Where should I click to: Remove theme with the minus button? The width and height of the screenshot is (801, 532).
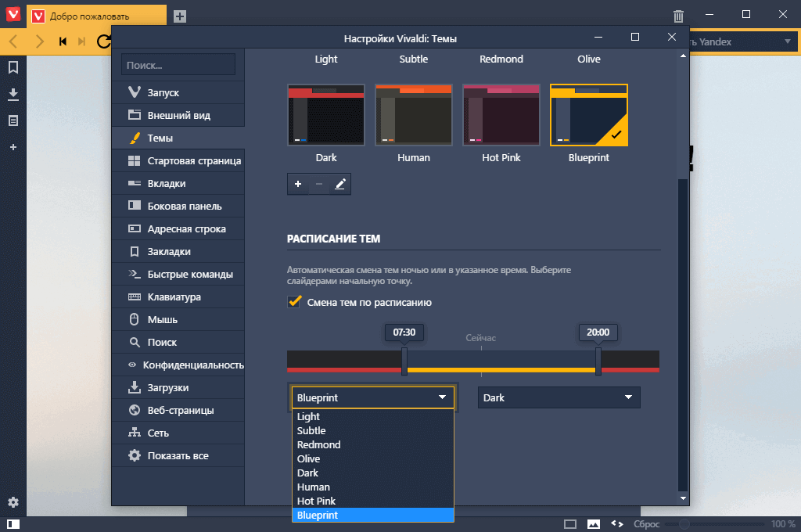coord(319,184)
